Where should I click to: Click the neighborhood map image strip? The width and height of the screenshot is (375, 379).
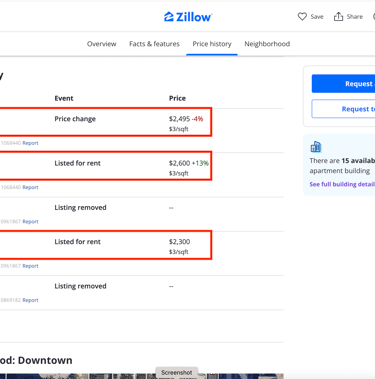(142, 376)
